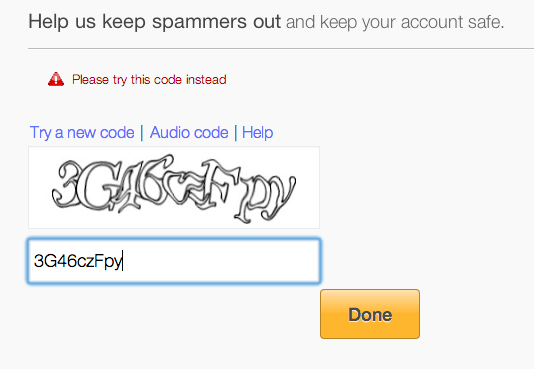This screenshot has height=369, width=534.
Task: Open the Help link
Action: pos(257,132)
